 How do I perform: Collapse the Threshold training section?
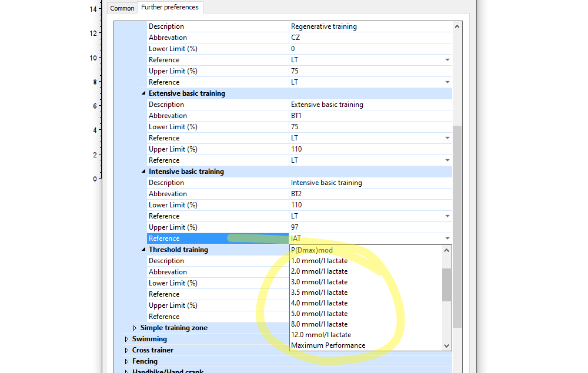pos(143,250)
